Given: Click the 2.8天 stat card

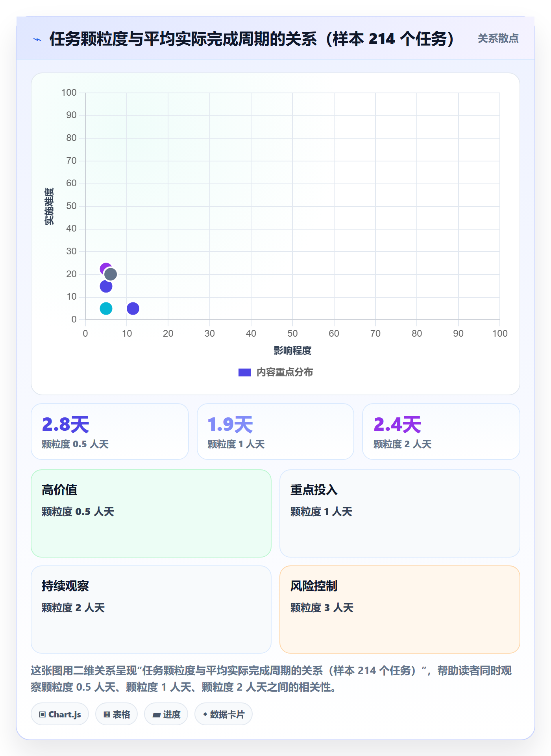Looking at the screenshot, I should point(110,432).
